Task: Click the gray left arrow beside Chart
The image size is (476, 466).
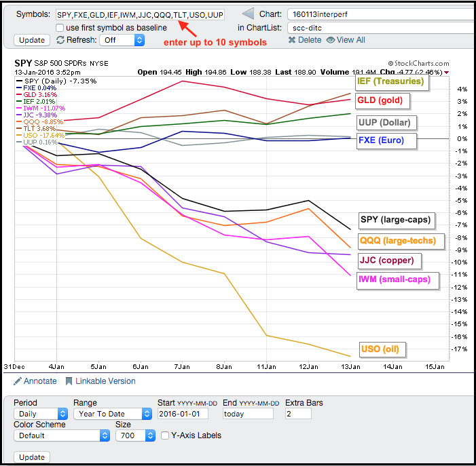Action: 249,14
